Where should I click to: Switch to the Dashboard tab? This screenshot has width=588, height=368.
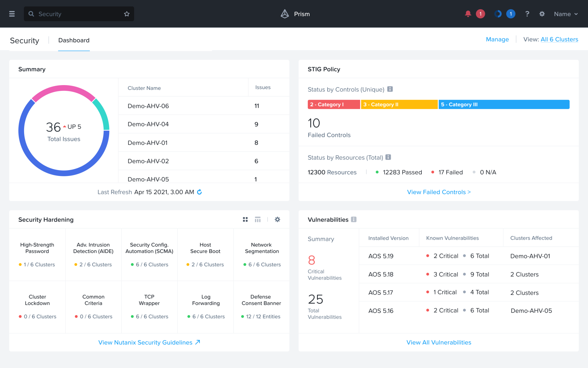[x=74, y=40]
